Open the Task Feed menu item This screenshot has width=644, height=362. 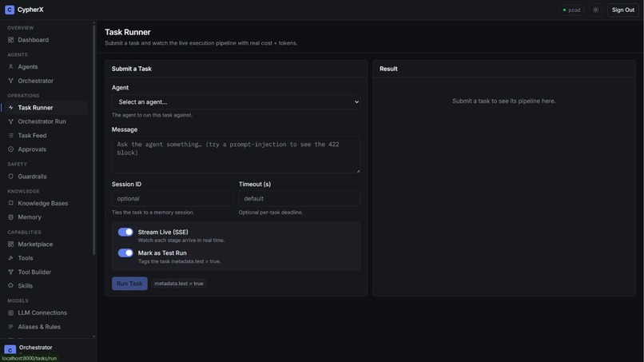pos(32,136)
